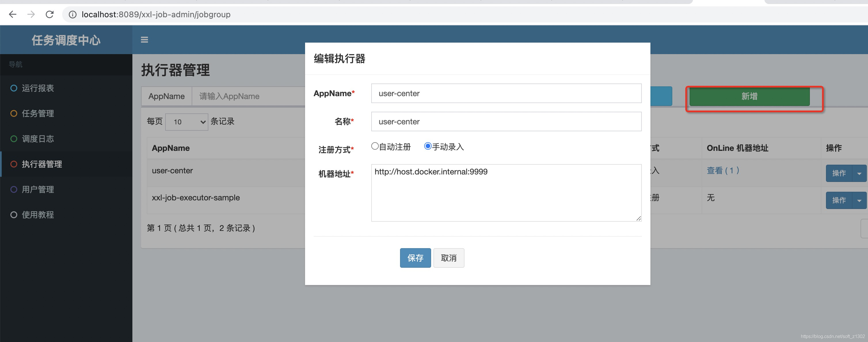Image resolution: width=868 pixels, height=342 pixels.
Task: Click the 机器地址 textarea
Action: point(506,193)
